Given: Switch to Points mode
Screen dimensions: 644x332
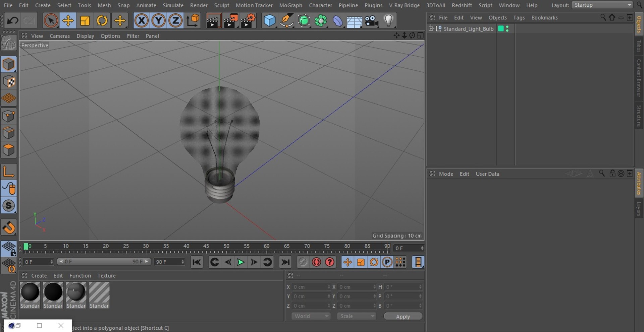Looking at the screenshot, I should tap(8, 116).
